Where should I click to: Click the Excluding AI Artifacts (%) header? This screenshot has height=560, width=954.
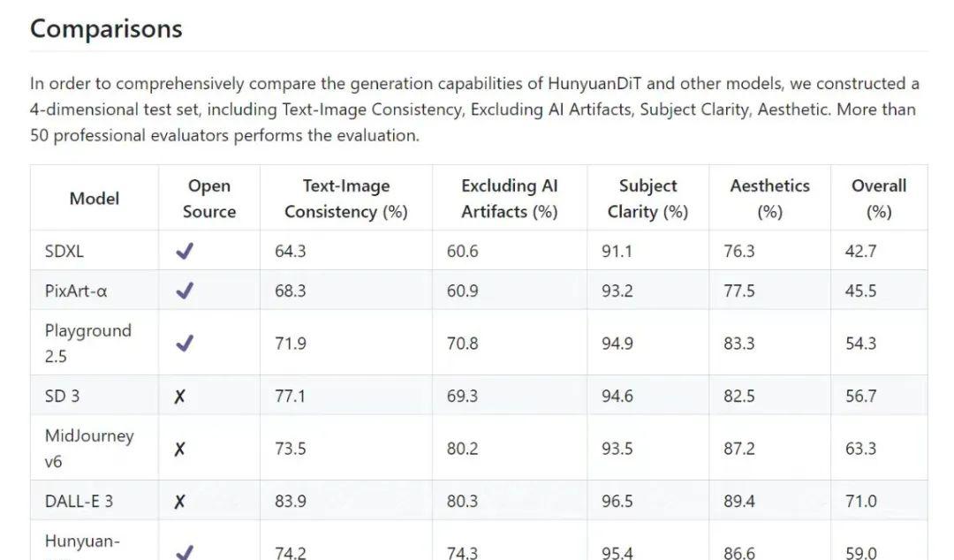(x=510, y=199)
